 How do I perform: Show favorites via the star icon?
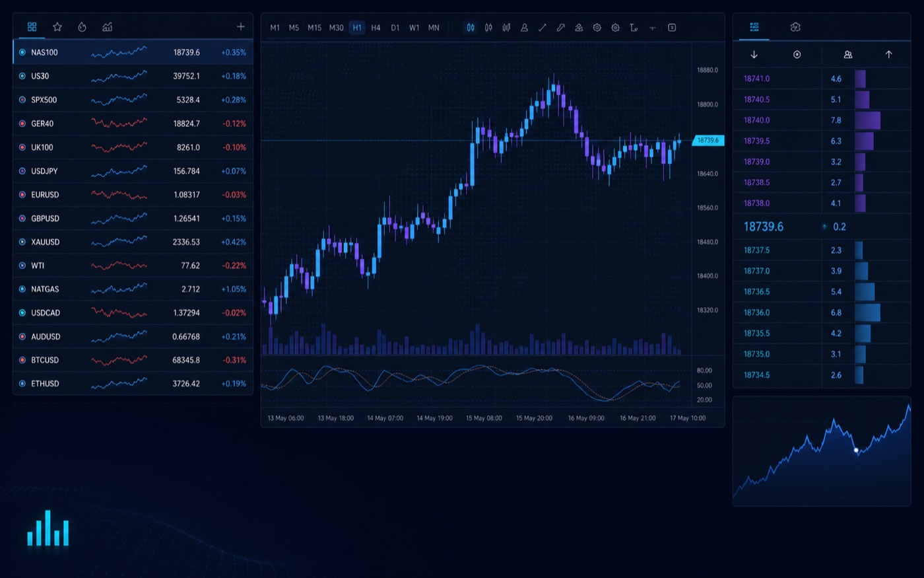57,27
